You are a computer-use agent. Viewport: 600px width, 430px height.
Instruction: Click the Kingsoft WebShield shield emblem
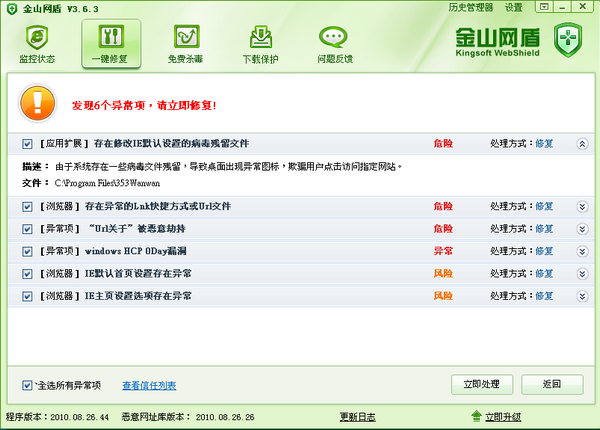coord(568,40)
